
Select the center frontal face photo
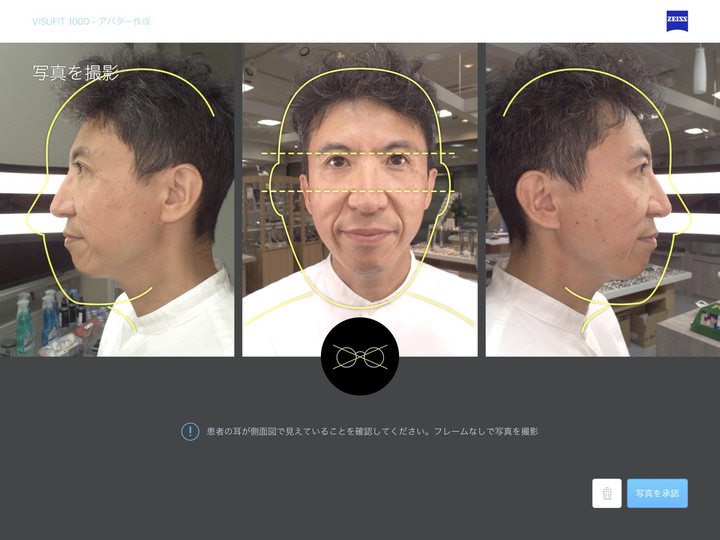(360, 200)
